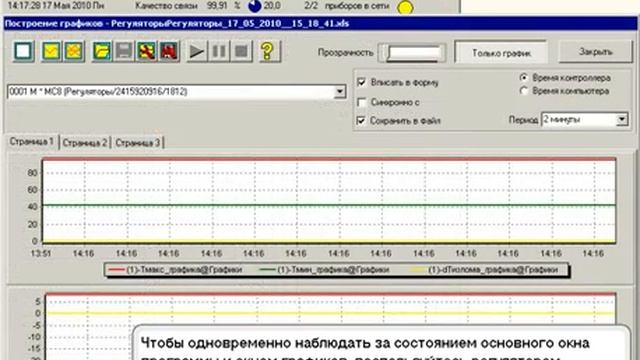The width and height of the screenshot is (640, 360).
Task: Start graph recording with play button
Action: [x=196, y=51]
